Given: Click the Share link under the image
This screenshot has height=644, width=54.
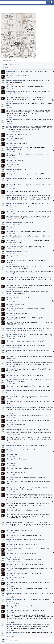Looking at the screenshot, I should (x=16, y=60).
